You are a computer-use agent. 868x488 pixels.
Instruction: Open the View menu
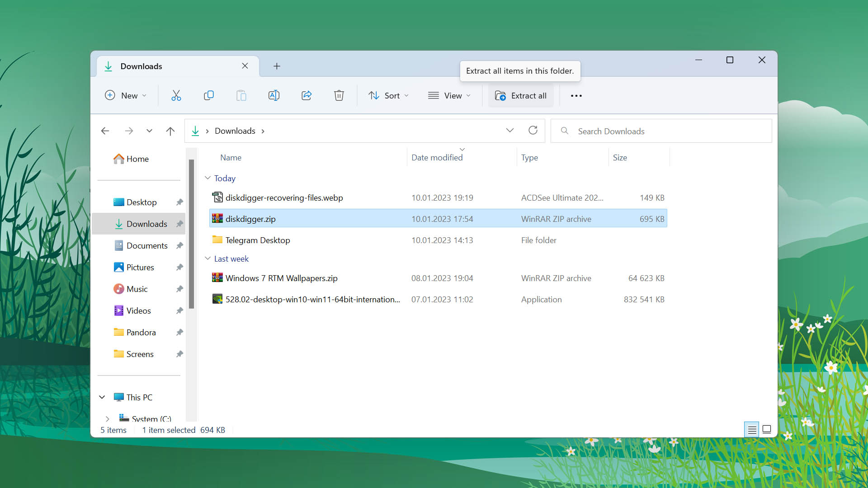(x=449, y=95)
